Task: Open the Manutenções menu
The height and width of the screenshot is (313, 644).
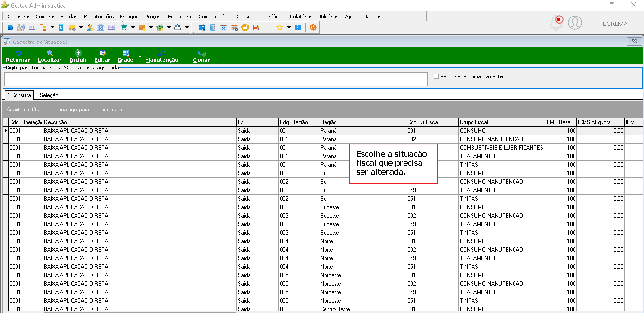Action: pos(99,17)
